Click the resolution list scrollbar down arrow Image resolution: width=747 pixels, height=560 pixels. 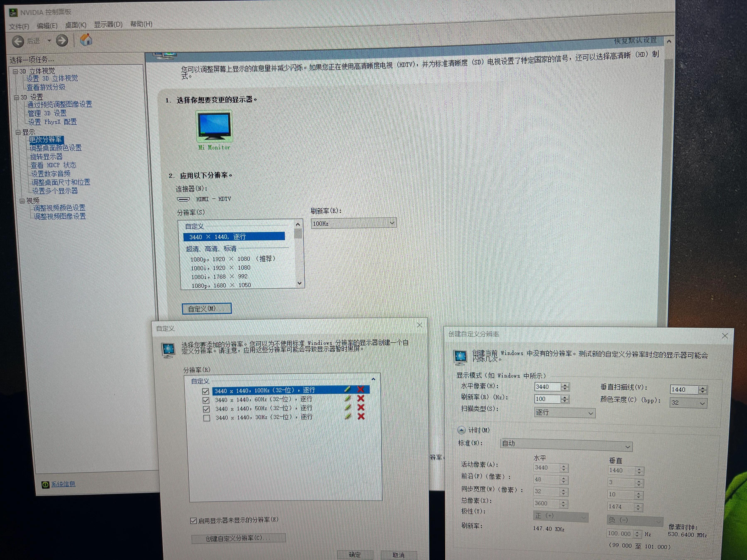click(299, 283)
